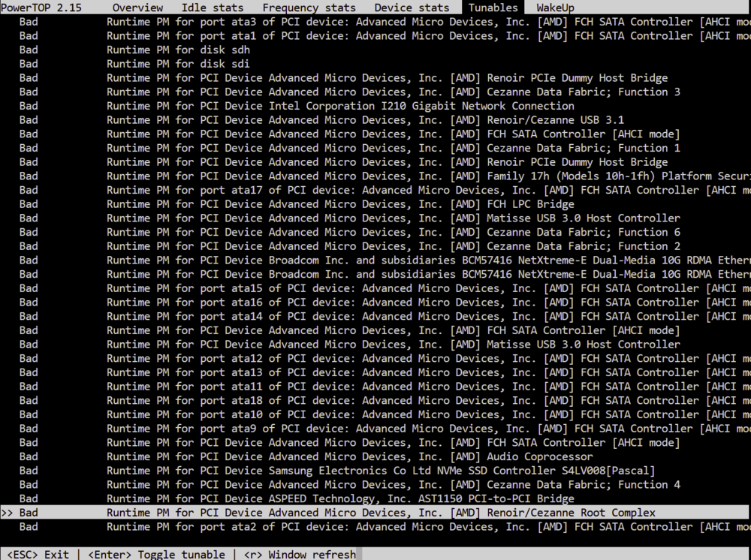
Task: Switch to the Overview tab
Action: 137,8
